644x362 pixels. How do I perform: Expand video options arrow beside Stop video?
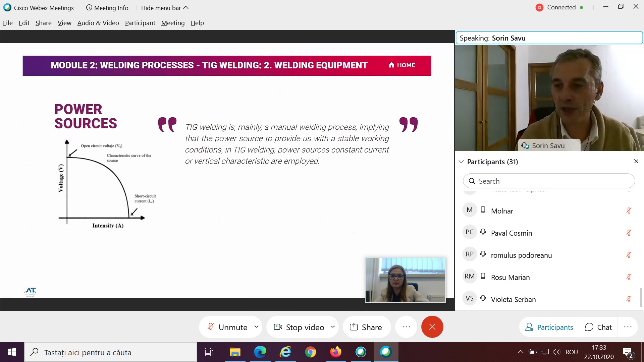point(333,326)
